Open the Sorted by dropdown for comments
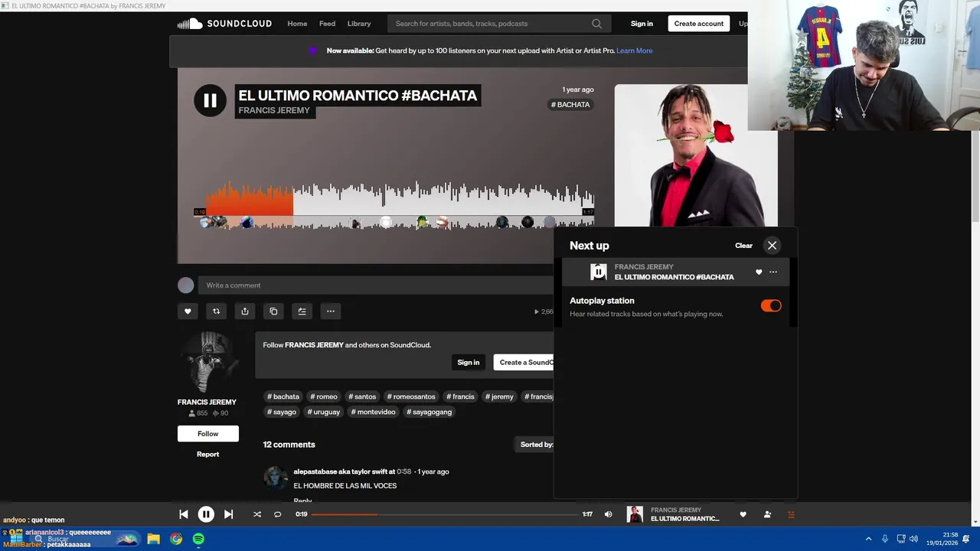This screenshot has height=551, width=980. (534, 445)
